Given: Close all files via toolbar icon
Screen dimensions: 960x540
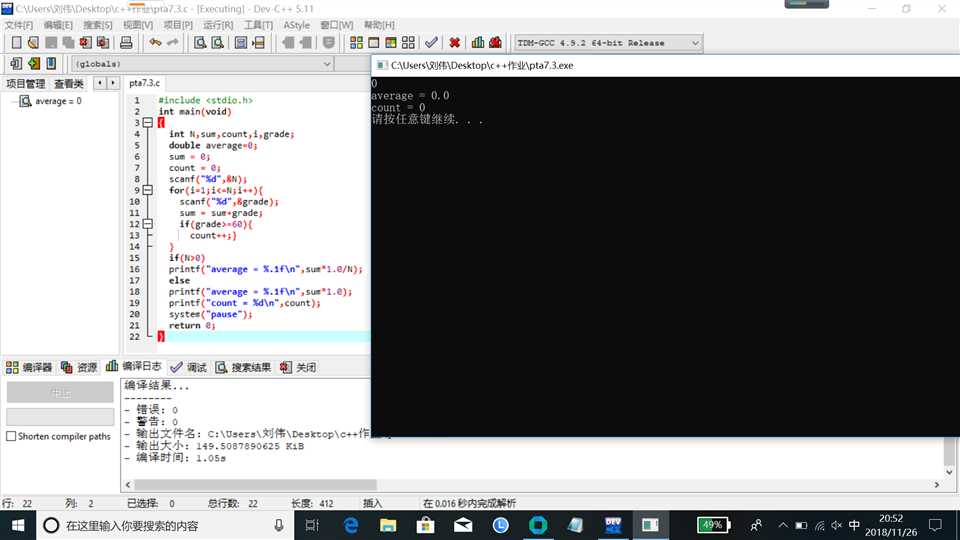Looking at the screenshot, I should tap(103, 42).
